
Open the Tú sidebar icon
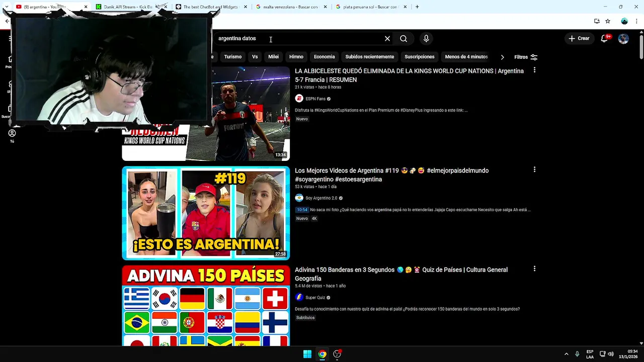pos(12,135)
